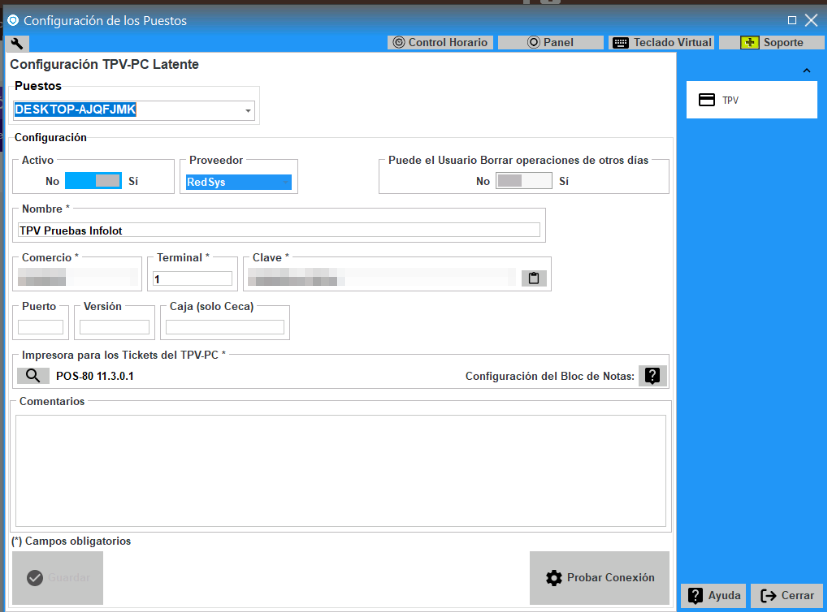Open the Proveedor RedSys dropdown

pos(238,182)
